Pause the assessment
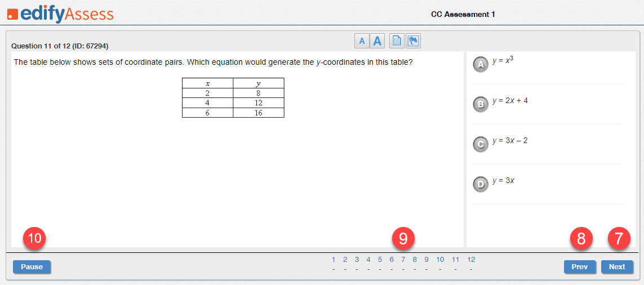644x285 pixels. point(32,266)
